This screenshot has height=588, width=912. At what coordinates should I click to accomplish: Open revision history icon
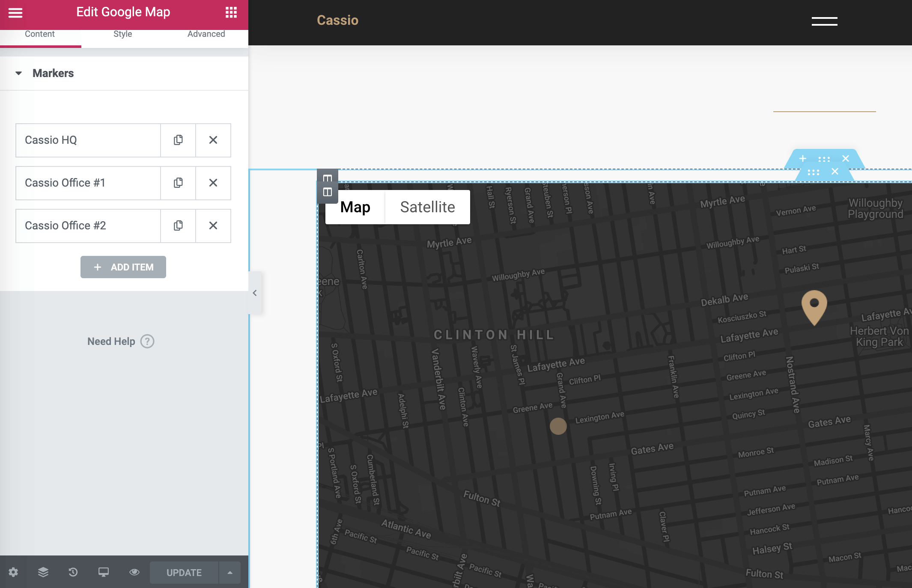click(73, 572)
